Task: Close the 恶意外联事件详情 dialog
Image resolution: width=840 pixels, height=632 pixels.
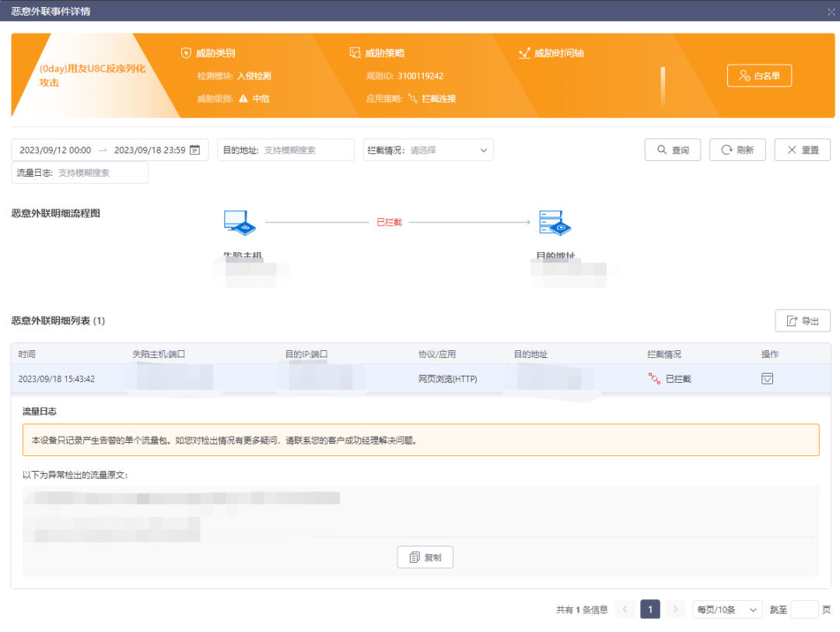Action: coord(831,11)
